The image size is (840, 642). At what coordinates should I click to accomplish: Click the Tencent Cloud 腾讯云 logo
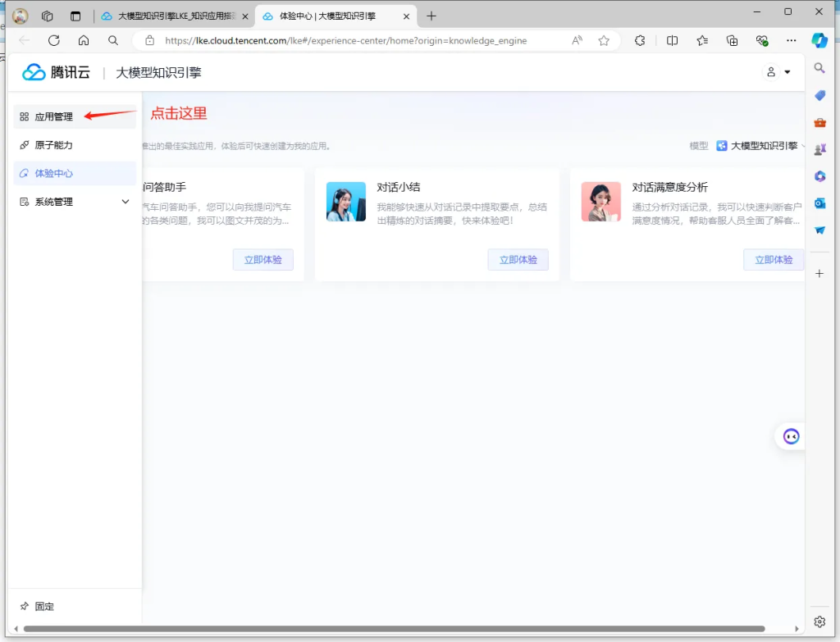(56, 72)
